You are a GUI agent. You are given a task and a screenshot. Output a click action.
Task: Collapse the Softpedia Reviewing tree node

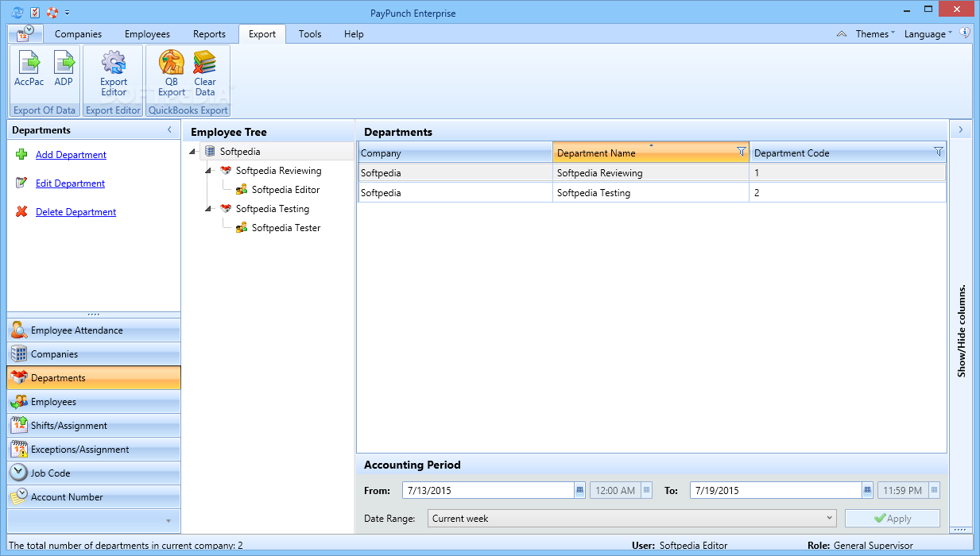coord(209,171)
